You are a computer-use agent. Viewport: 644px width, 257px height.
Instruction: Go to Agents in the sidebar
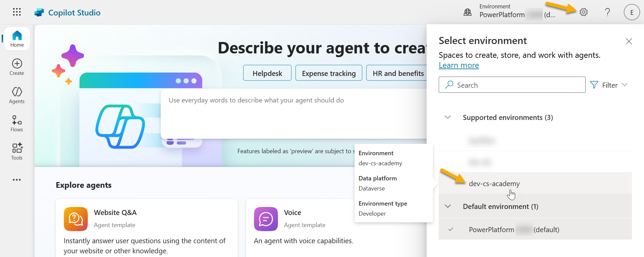click(x=17, y=95)
